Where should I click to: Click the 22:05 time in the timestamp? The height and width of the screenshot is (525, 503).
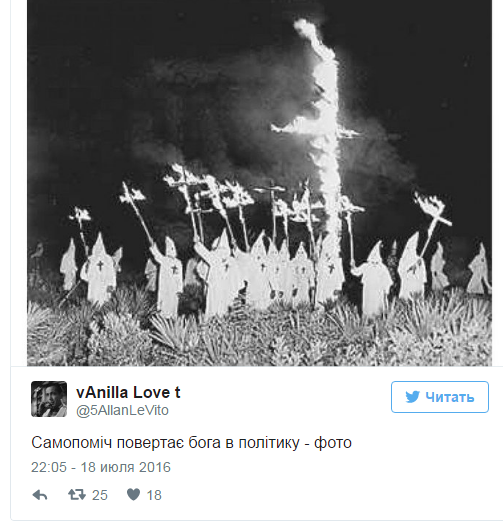(x=49, y=467)
